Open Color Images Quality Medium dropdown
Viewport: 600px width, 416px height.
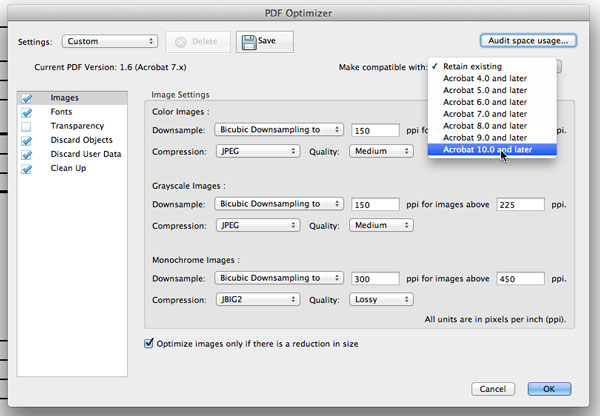(x=381, y=151)
